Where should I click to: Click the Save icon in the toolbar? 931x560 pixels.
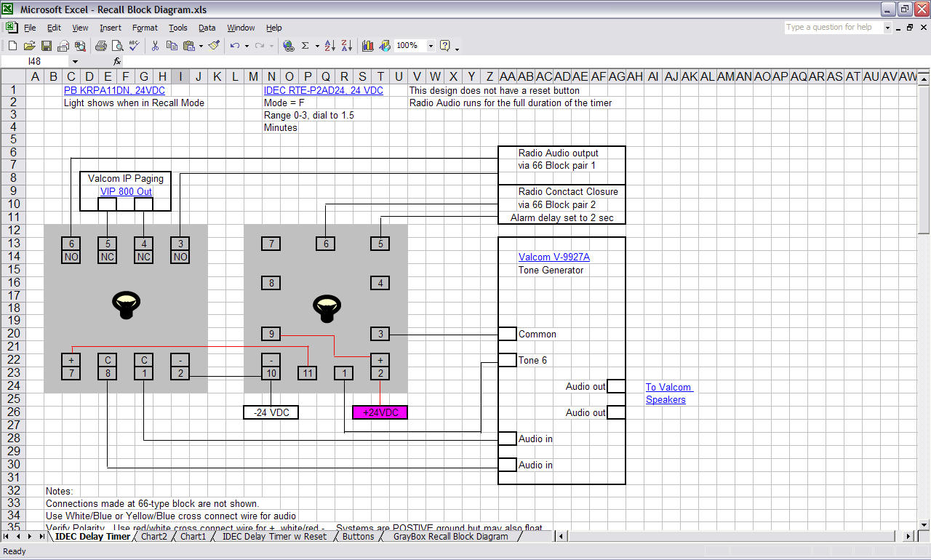click(x=46, y=46)
